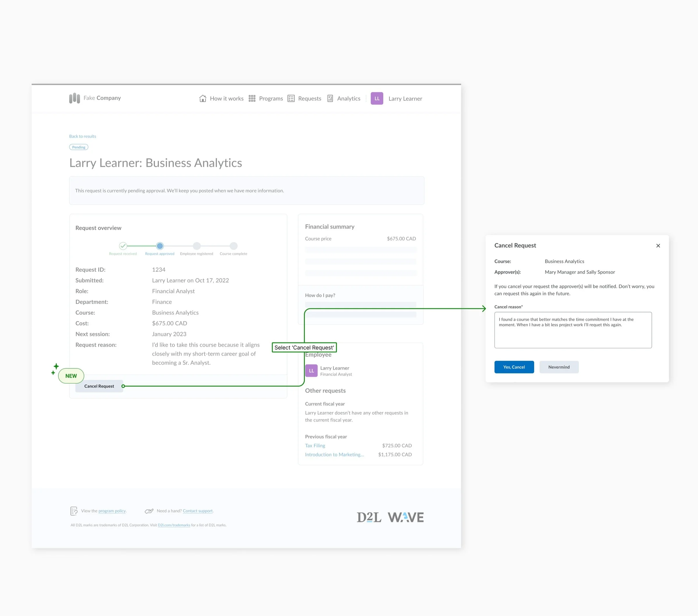Click the Programs grid icon
Image resolution: width=698 pixels, height=616 pixels.
[x=252, y=98]
